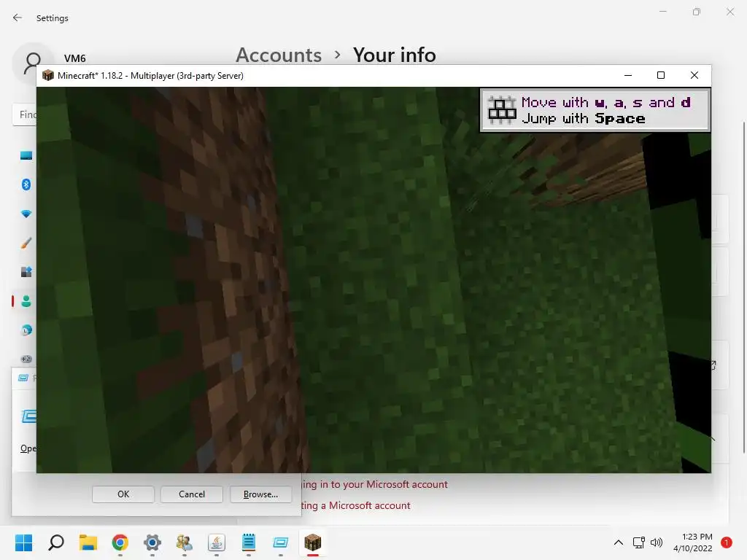Open the user accounts taskbar app
Screen dimensions: 747x560
click(185, 542)
